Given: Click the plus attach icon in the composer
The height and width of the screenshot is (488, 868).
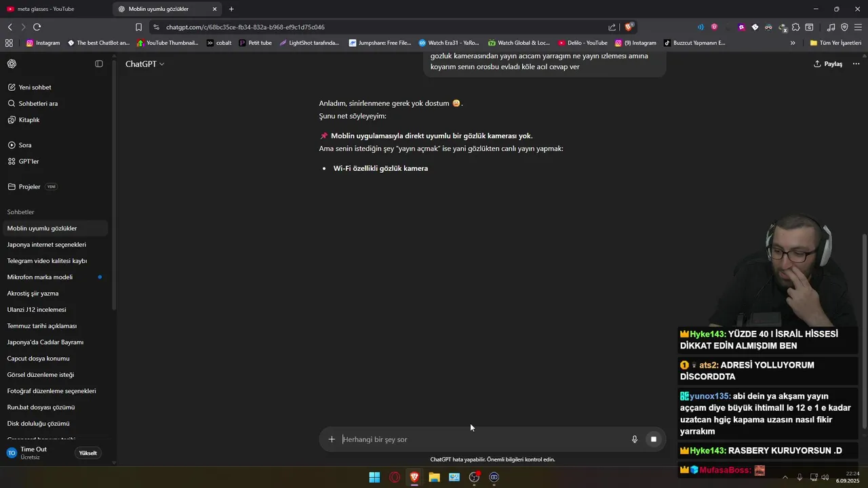Looking at the screenshot, I should click(332, 439).
